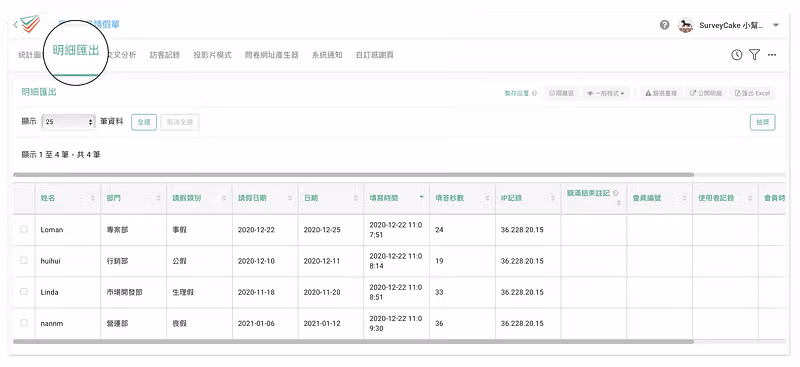This screenshot has width=800, height=367.
Task: Switch to the 訪客記錄 tab
Action: [165, 55]
